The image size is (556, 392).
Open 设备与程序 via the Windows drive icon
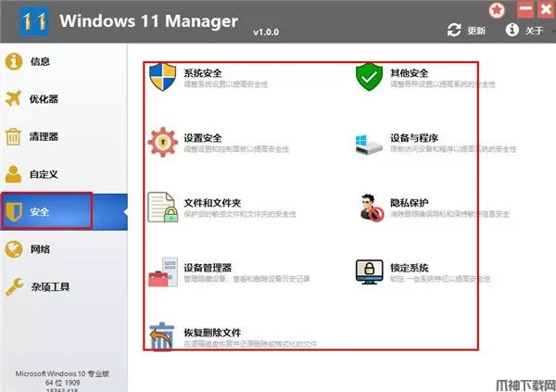point(369,144)
